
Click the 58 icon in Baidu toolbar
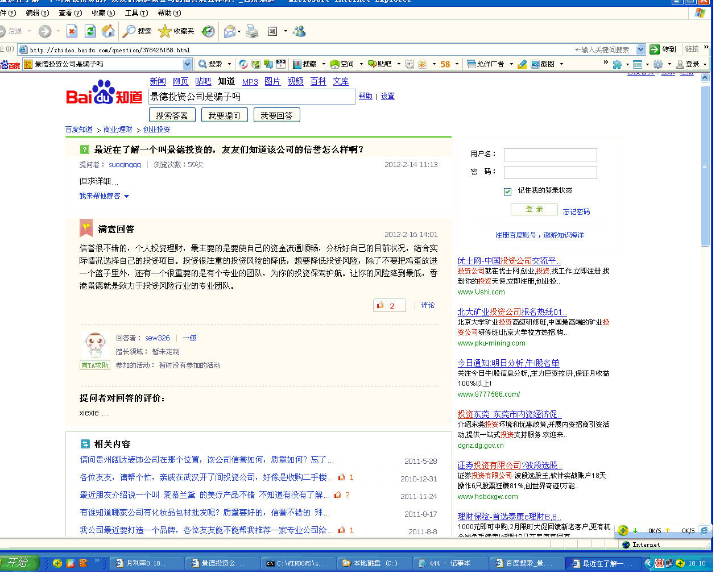click(445, 64)
